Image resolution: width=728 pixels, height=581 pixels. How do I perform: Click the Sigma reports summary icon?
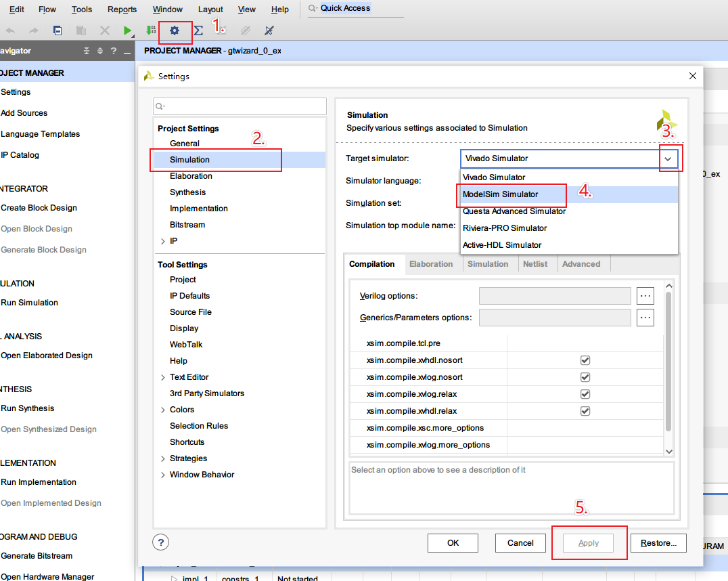[198, 30]
